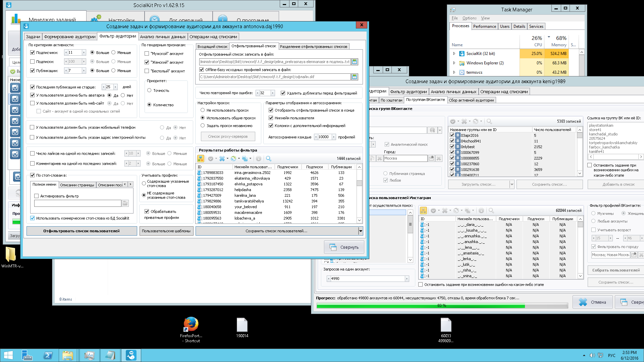644x362 pixels.
Task: Click magnifier icon in kenig1989 Instagram users toolbar
Action: [491, 210]
